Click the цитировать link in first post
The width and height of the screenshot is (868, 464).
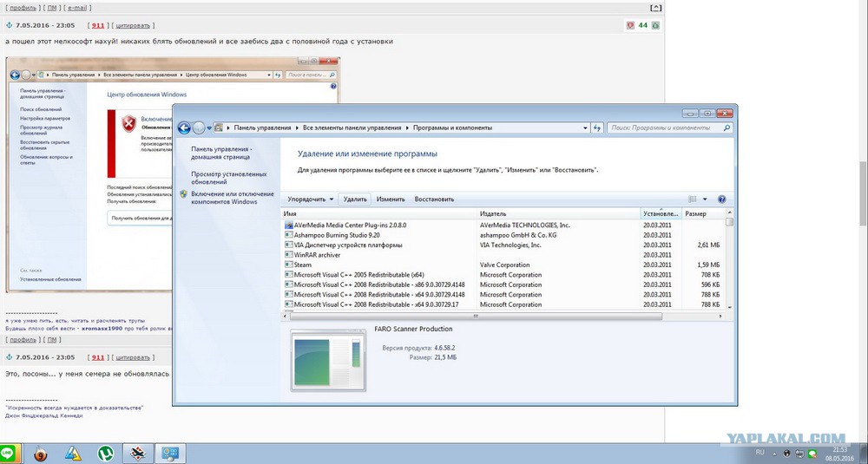tap(133, 26)
